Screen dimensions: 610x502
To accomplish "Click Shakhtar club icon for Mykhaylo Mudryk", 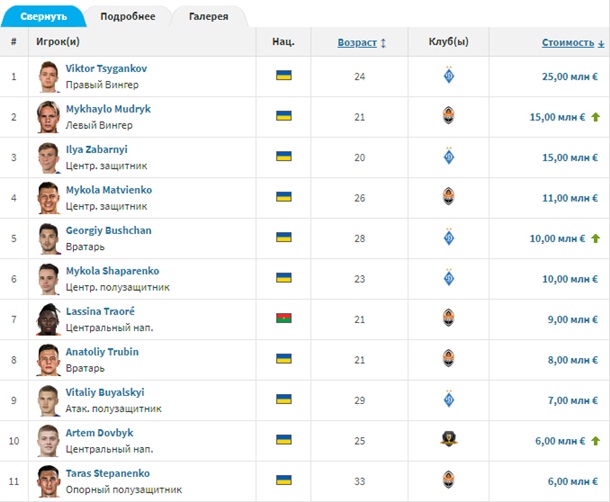I will [449, 116].
